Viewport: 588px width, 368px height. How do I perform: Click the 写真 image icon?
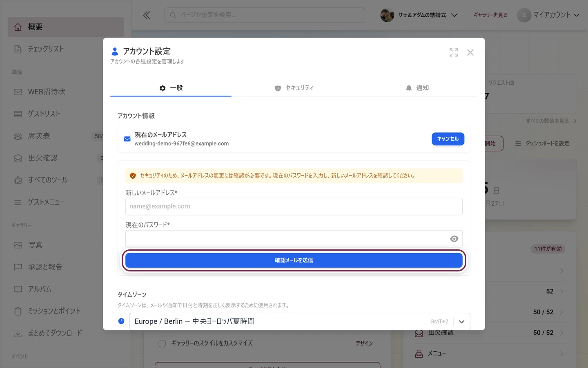click(18, 245)
